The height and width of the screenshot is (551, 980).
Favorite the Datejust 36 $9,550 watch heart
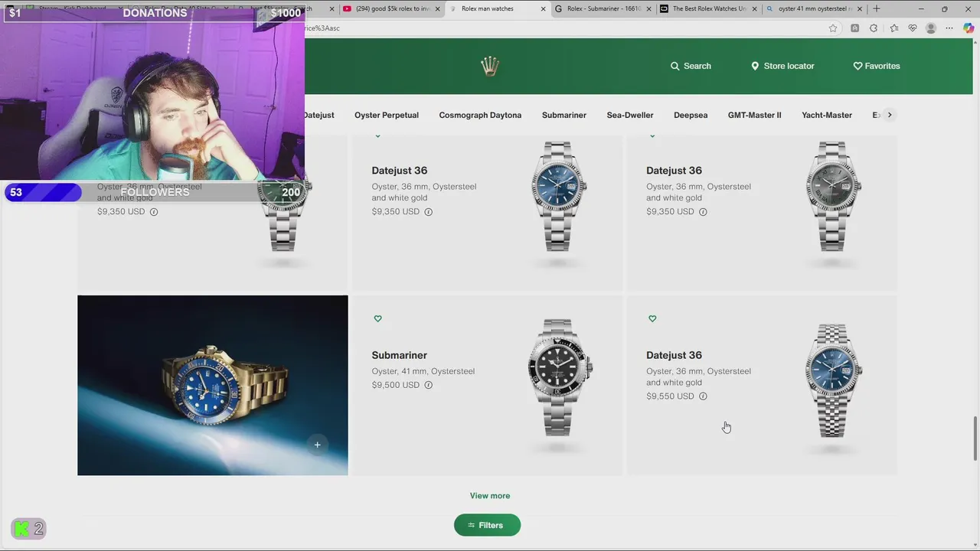pyautogui.click(x=652, y=318)
